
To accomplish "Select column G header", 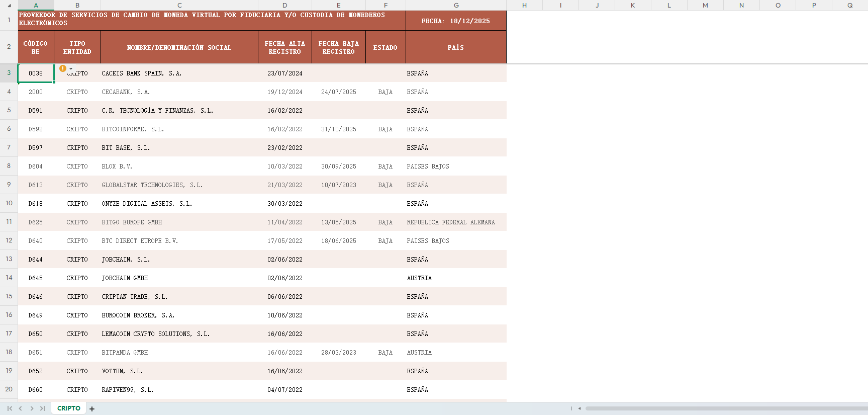I will [456, 6].
